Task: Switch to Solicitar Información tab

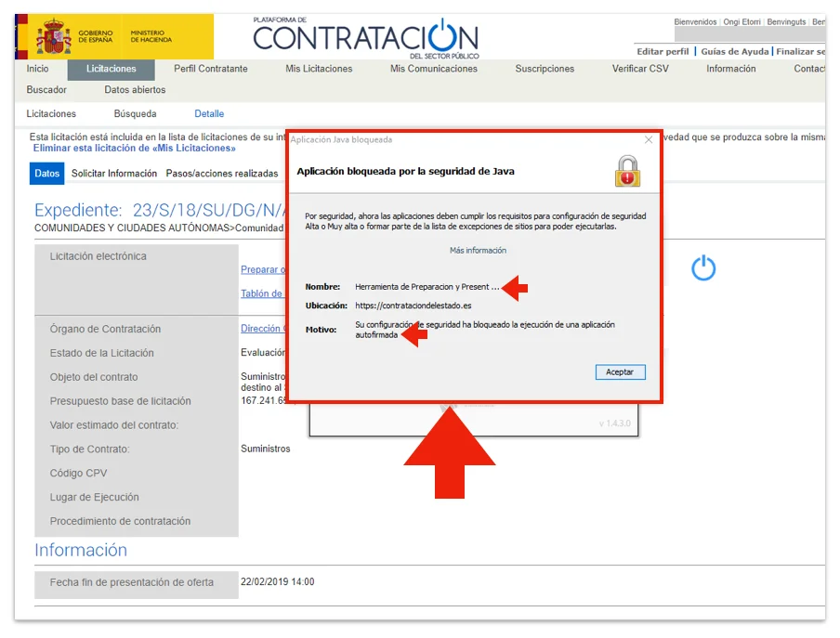Action: tap(114, 174)
